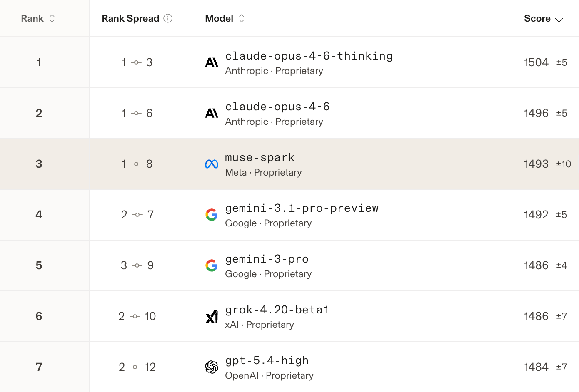Click the Meta logo for muse-spark

(212, 164)
